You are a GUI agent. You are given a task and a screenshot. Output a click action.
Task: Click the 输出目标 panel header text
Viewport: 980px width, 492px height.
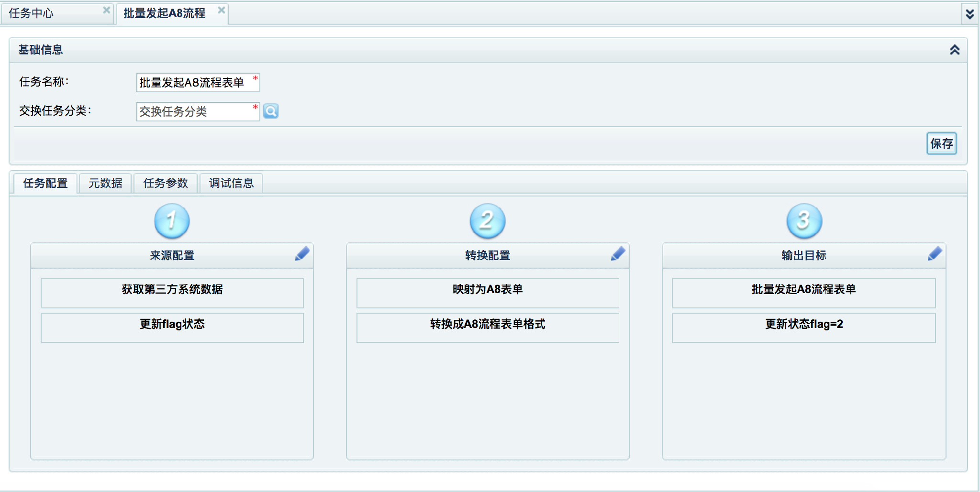pyautogui.click(x=804, y=255)
